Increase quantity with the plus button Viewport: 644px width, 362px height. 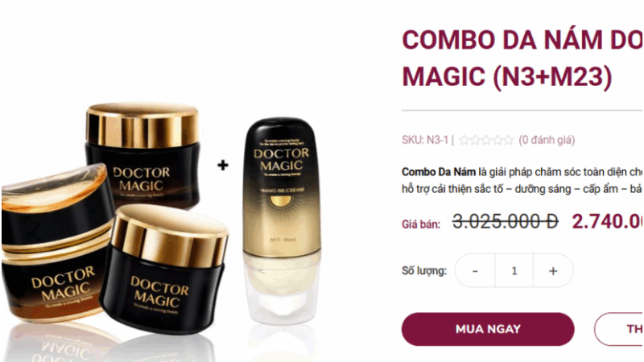553,271
